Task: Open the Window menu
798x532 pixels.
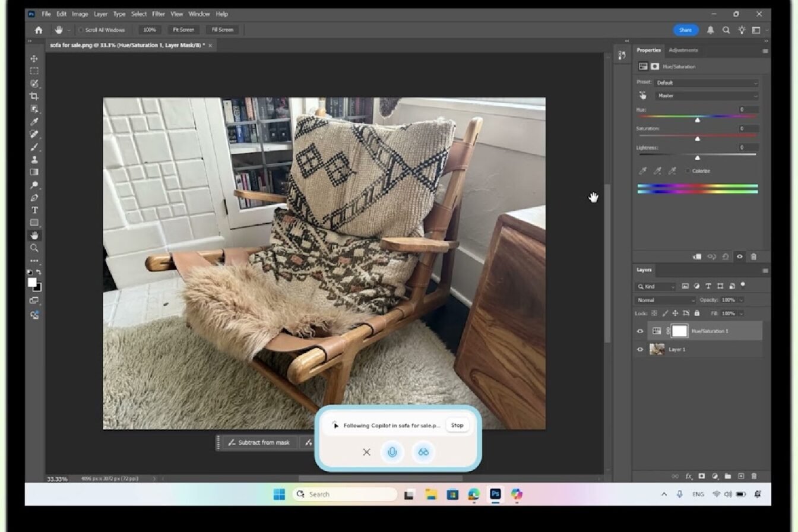Action: pos(199,14)
